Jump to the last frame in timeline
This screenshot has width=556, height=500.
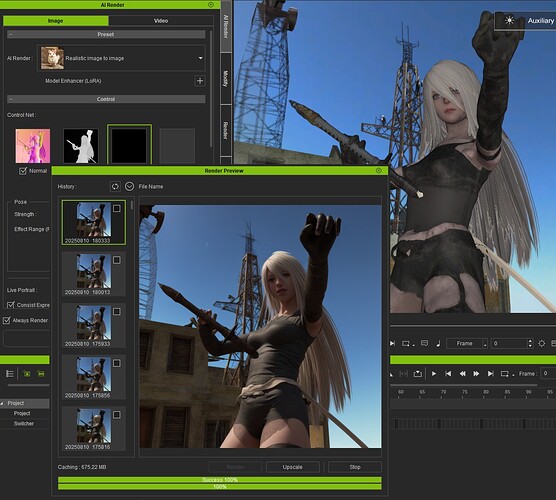[x=490, y=373]
